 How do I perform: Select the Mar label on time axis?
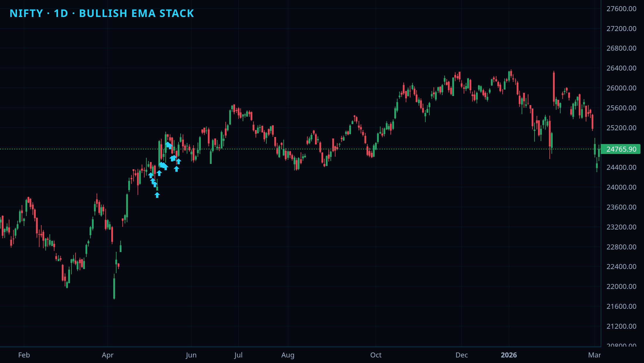(595, 355)
